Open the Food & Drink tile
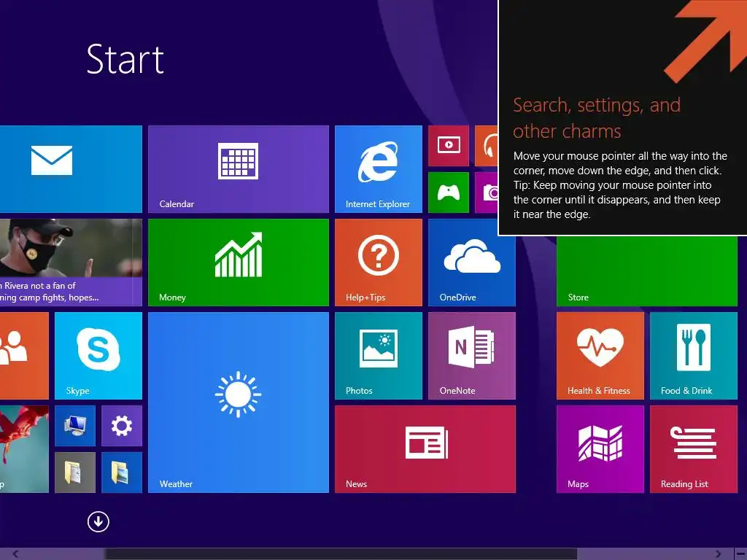The width and height of the screenshot is (747, 560). point(694,356)
